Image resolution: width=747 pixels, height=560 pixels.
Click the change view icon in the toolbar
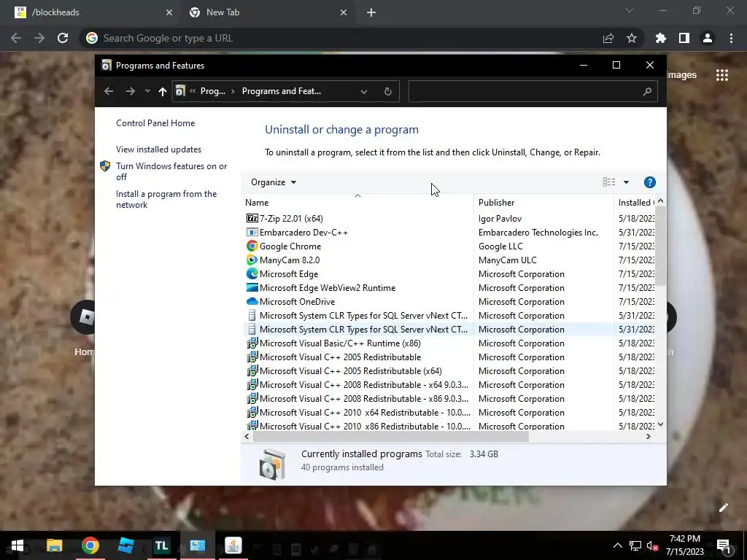coord(609,182)
